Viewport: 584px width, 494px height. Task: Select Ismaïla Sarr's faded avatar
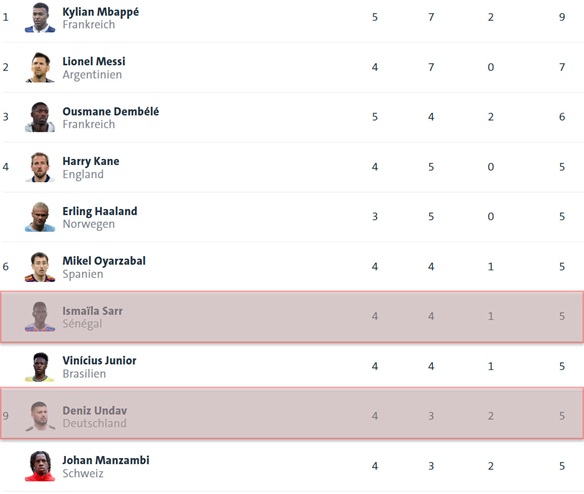(x=40, y=317)
